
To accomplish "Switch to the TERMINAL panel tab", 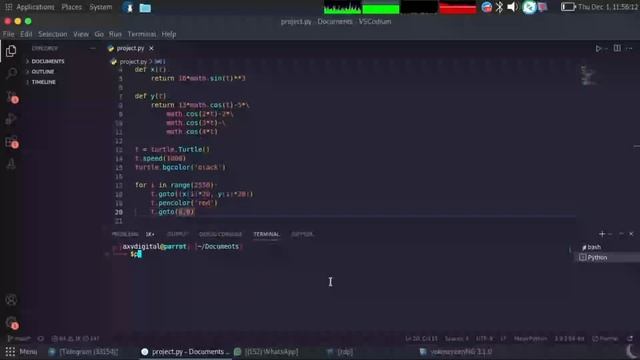I will tap(266, 234).
